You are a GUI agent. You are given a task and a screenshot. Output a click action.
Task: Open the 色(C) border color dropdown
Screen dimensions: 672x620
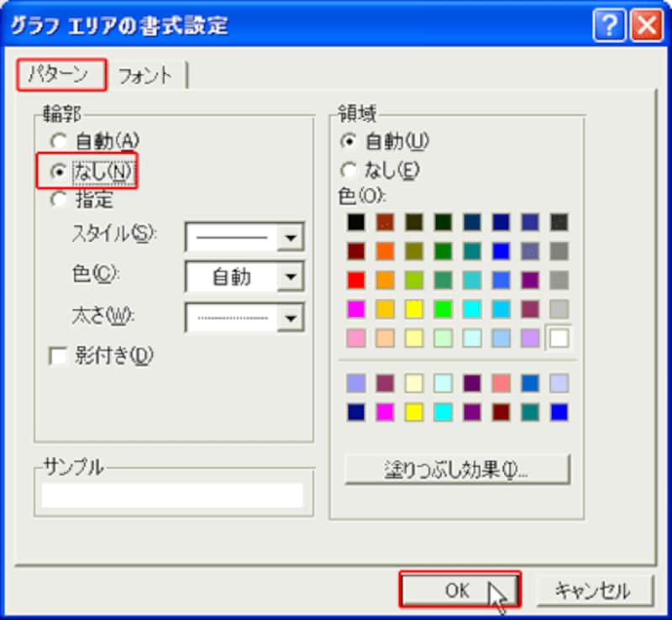coord(291,276)
